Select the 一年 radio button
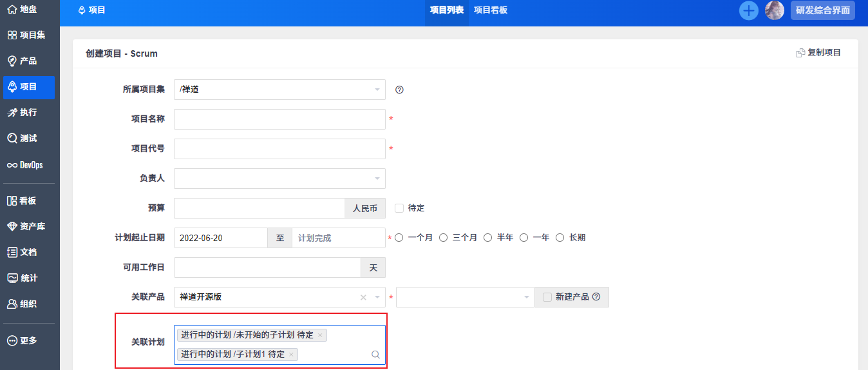 [524, 238]
